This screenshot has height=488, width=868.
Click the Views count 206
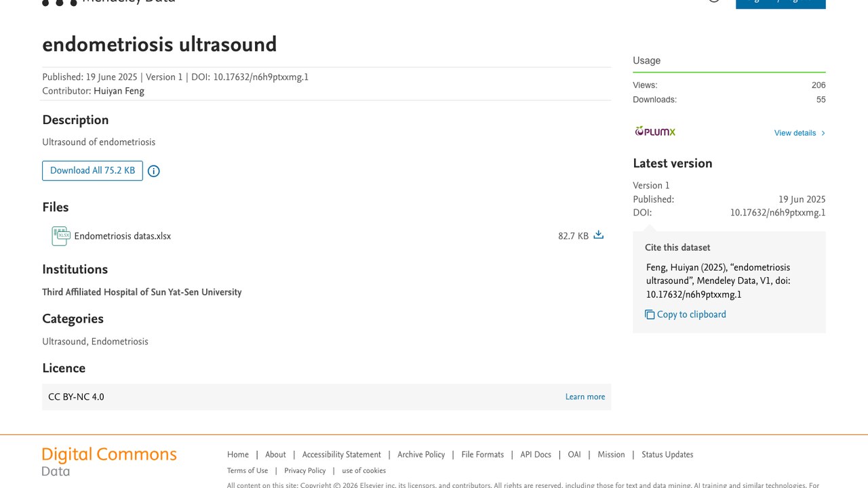pos(818,85)
